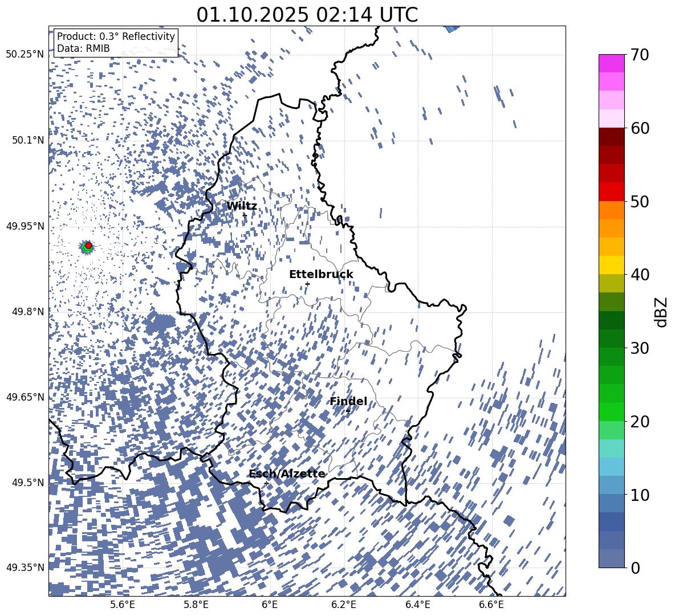Click the 50.25°N latitude label
675x616 pixels.
pyautogui.click(x=25, y=55)
